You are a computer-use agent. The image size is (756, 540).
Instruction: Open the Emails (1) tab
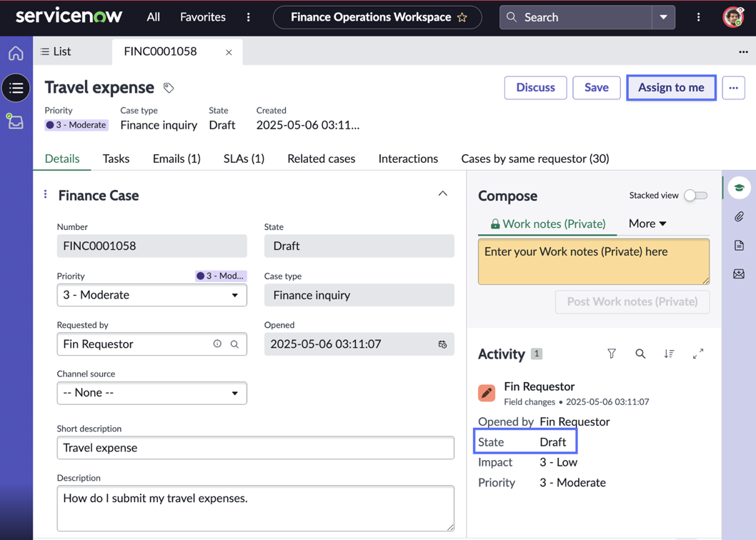pos(176,159)
